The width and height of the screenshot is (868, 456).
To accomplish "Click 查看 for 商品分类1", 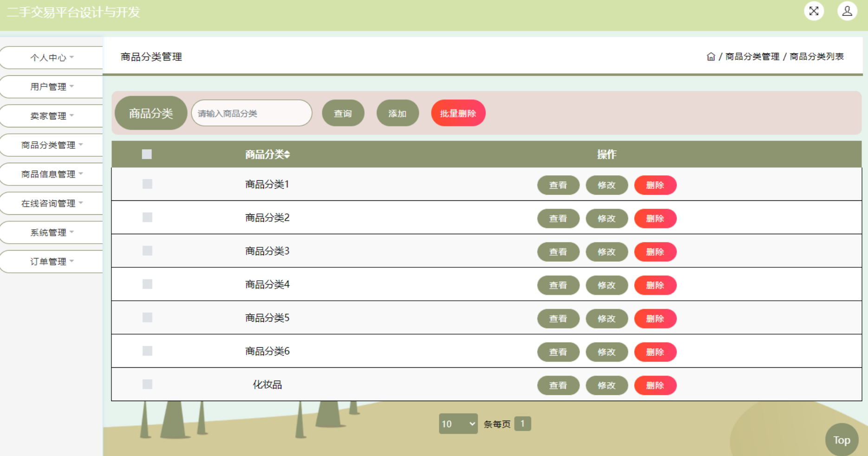I will click(558, 185).
